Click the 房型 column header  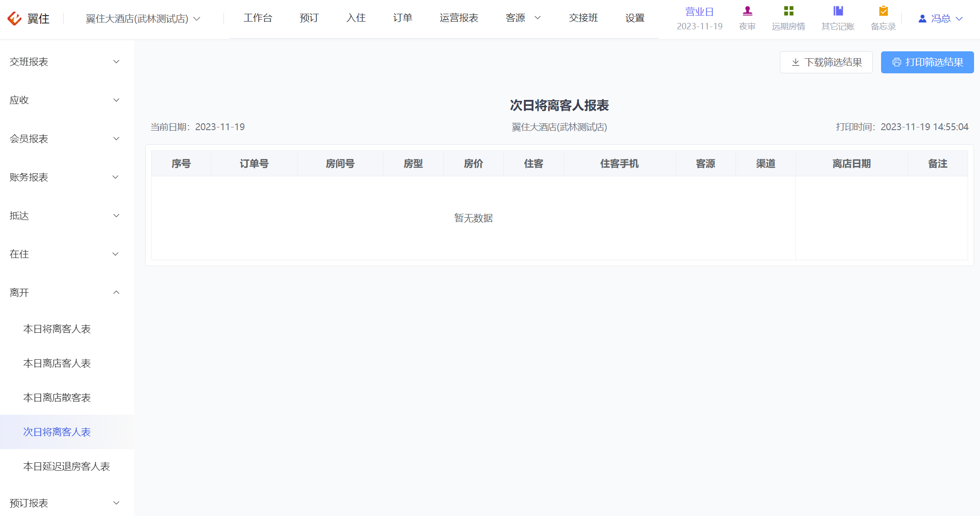pyautogui.click(x=413, y=164)
